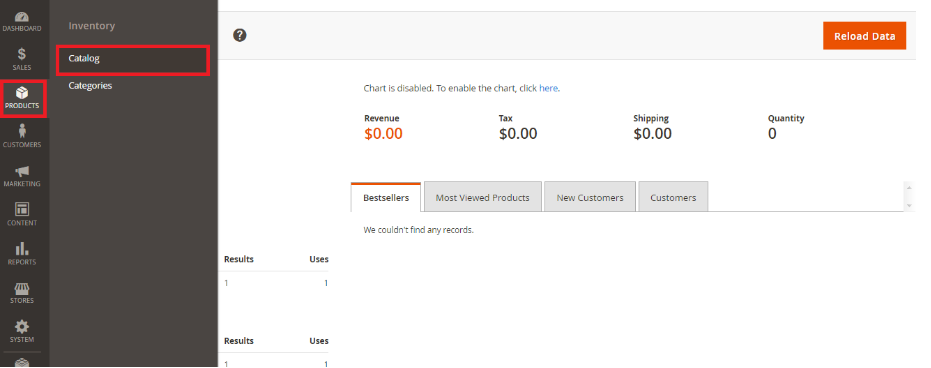Select the Products box icon
Viewport: 931px width, 368px height.
[24, 99]
